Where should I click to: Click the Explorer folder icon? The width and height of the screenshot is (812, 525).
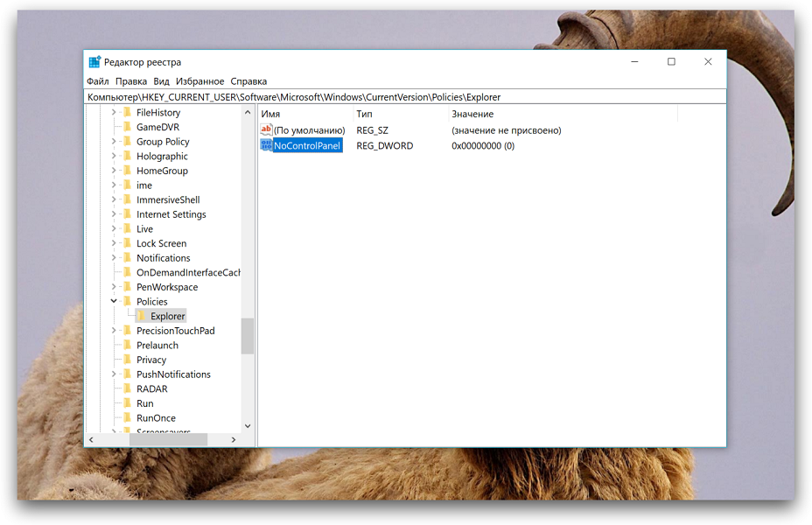pyautogui.click(x=142, y=316)
